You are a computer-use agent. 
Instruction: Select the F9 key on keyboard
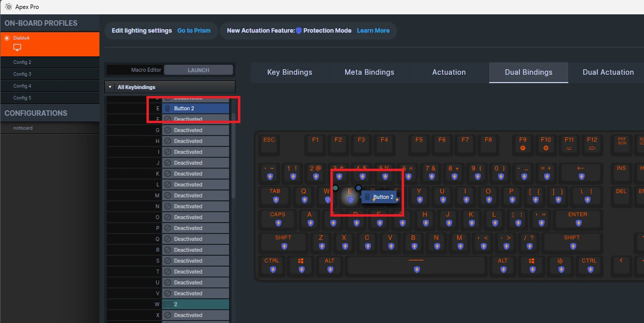tap(523, 144)
